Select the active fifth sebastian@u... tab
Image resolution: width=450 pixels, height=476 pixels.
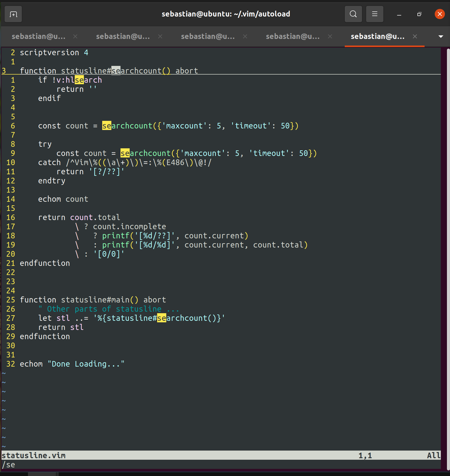[x=378, y=36]
